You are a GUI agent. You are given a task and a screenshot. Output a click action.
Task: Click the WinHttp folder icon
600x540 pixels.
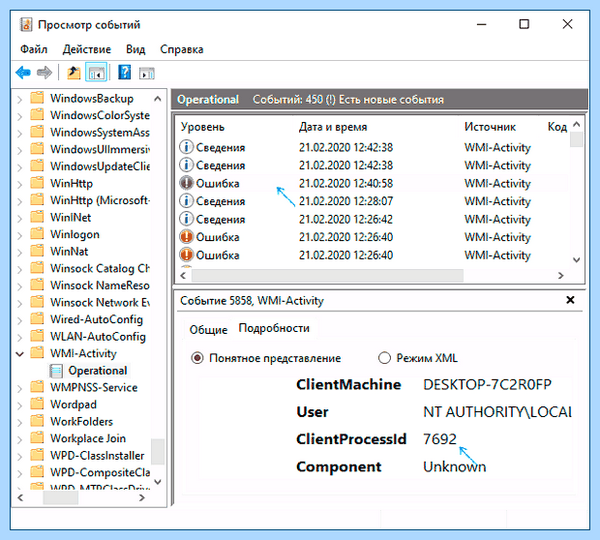coord(37,183)
